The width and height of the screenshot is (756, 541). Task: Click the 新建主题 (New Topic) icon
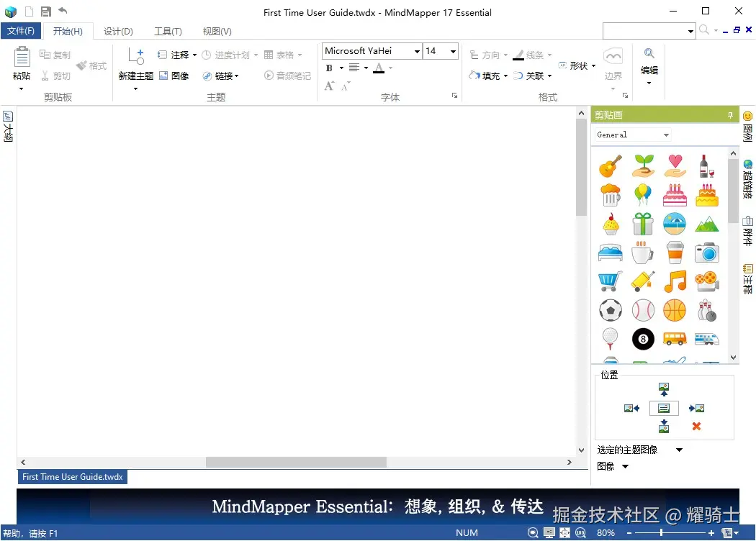pyautogui.click(x=136, y=56)
